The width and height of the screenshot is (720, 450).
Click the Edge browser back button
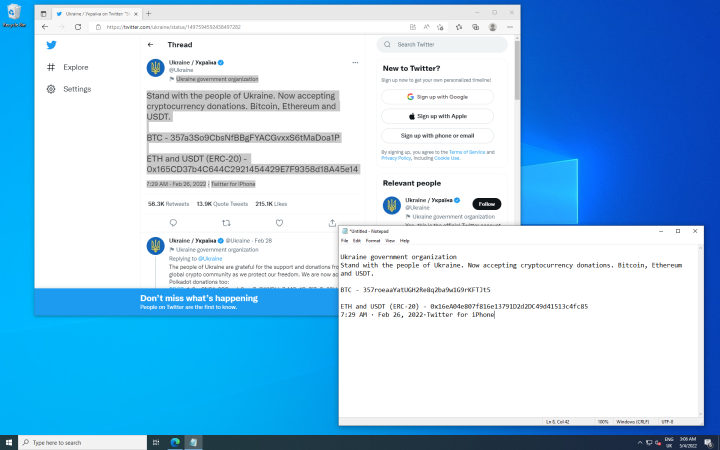pos(45,27)
